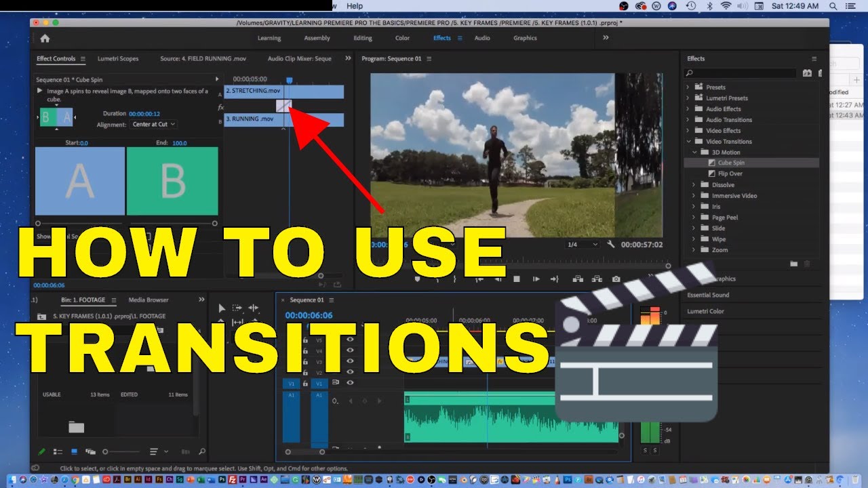The width and height of the screenshot is (868, 488).
Task: Toggle V1 sync lock icon
Action: coord(336,383)
